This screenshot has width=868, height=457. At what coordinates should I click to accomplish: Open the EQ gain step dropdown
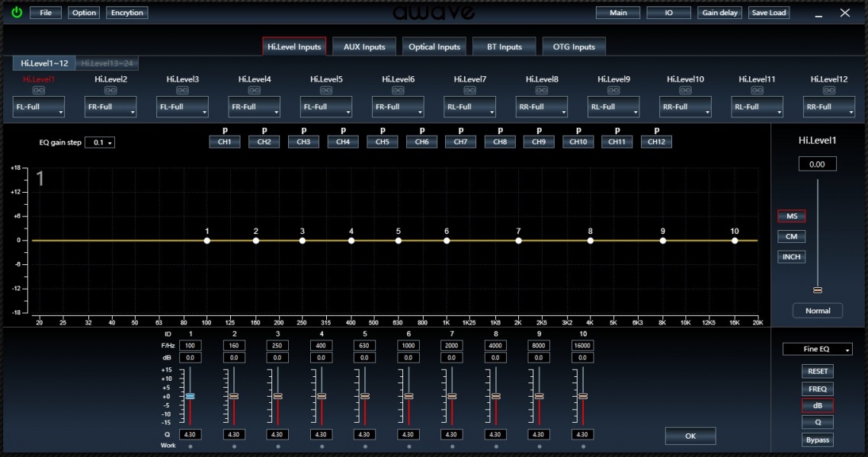100,142
